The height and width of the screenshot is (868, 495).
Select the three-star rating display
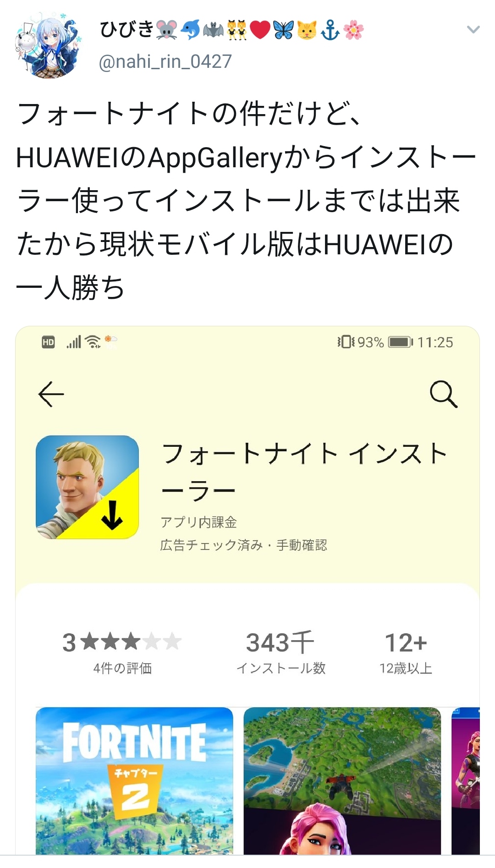(121, 642)
